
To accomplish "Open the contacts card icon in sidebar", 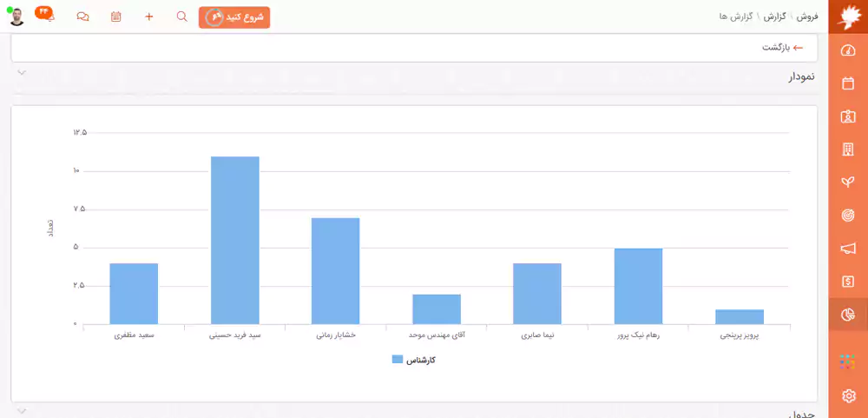I will pyautogui.click(x=848, y=116).
